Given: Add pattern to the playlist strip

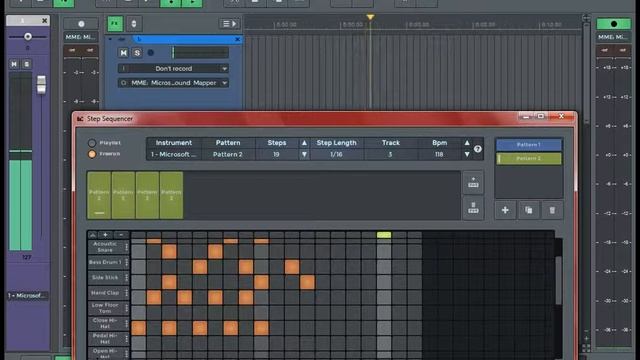Looking at the screenshot, I should point(473,182).
